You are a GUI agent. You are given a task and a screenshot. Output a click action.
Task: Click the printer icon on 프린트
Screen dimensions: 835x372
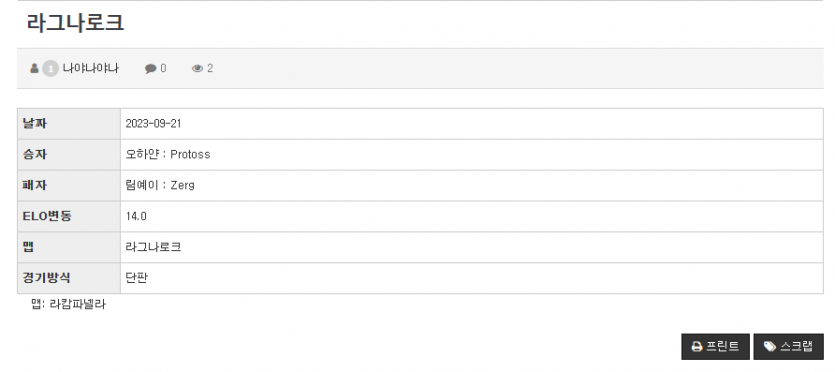tap(697, 347)
